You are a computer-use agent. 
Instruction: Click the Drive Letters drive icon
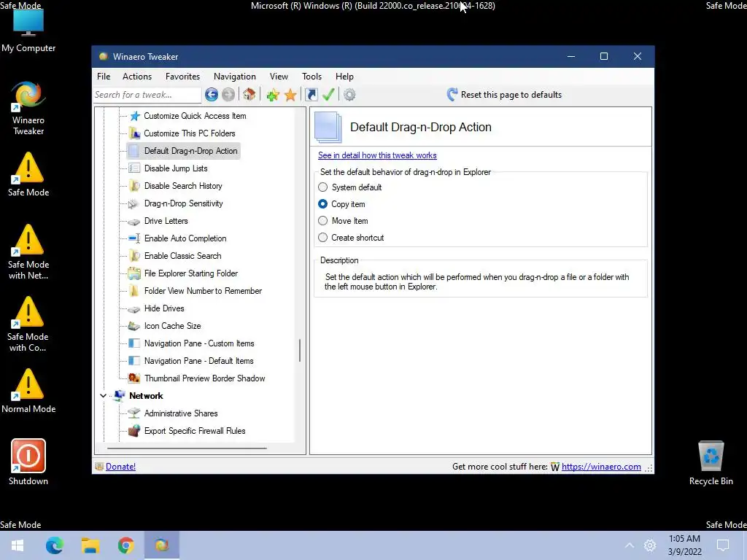pyautogui.click(x=134, y=222)
